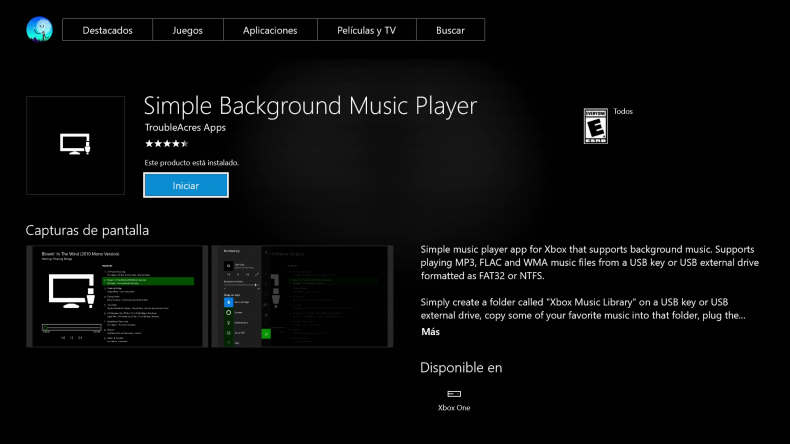
Task: Open the user profile avatar
Action: pyautogui.click(x=39, y=29)
